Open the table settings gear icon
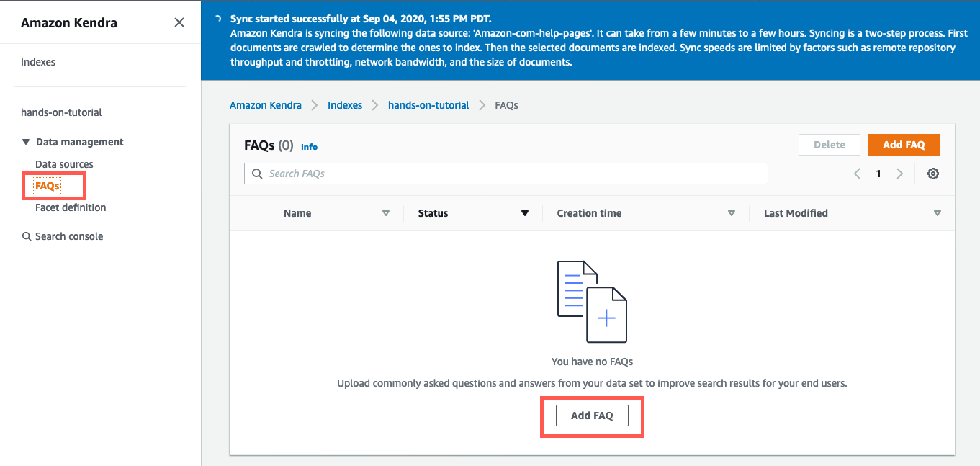Image resolution: width=980 pixels, height=466 pixels. point(932,174)
